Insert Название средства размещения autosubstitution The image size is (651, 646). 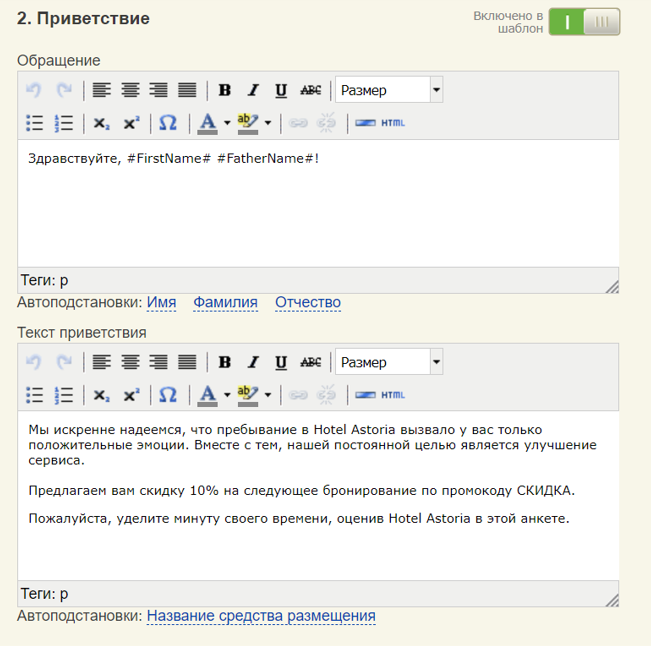tap(261, 616)
